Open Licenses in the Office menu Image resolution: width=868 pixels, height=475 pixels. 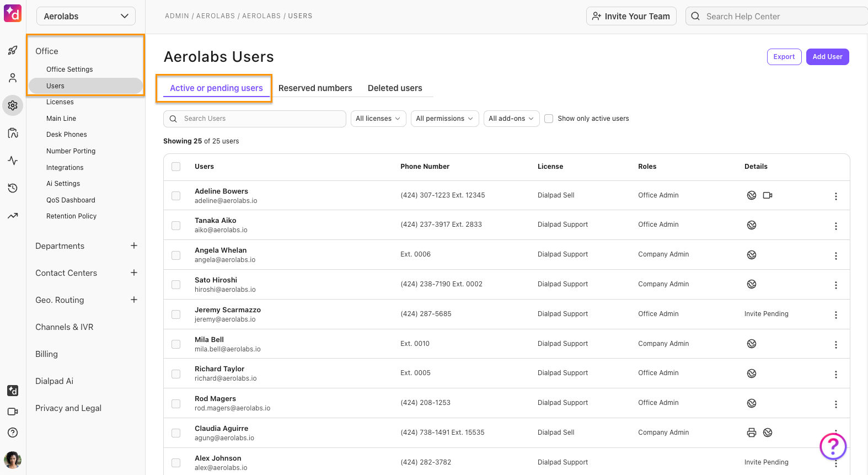click(60, 102)
